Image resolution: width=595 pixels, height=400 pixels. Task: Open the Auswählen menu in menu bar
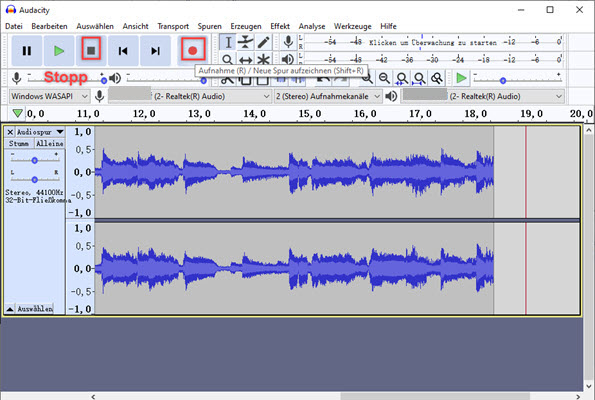[95, 26]
